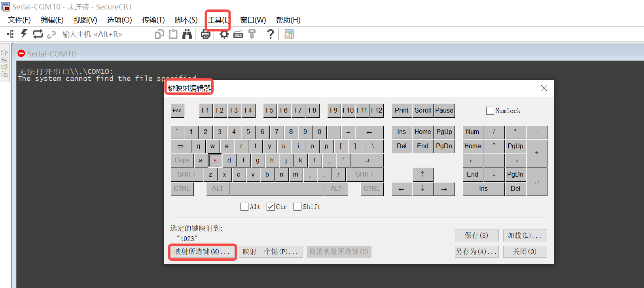Click the Quick Connect lightning icon
Screen dimensions: 644x288
24,34
